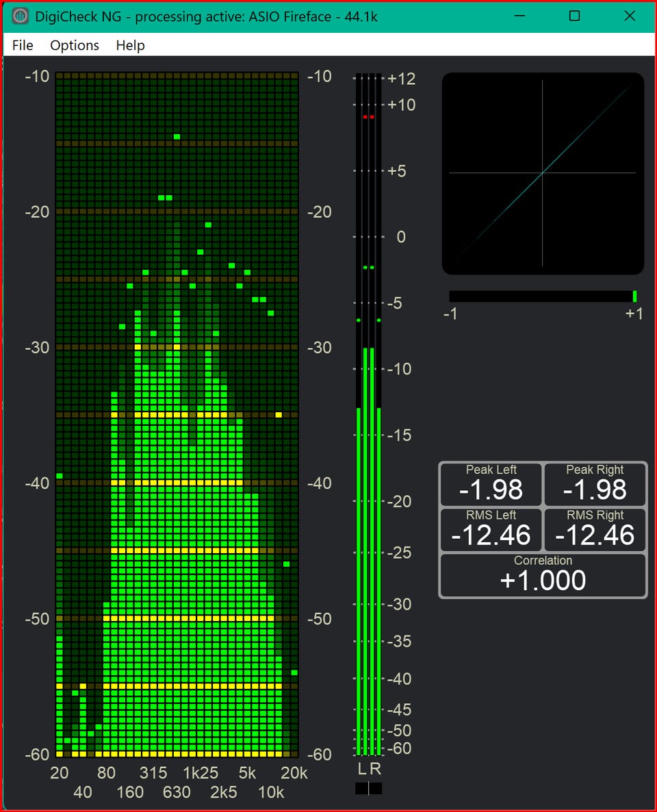Viewport: 657px width, 812px height.
Task: Click the right over-indicator box under R label
Action: coord(375,788)
